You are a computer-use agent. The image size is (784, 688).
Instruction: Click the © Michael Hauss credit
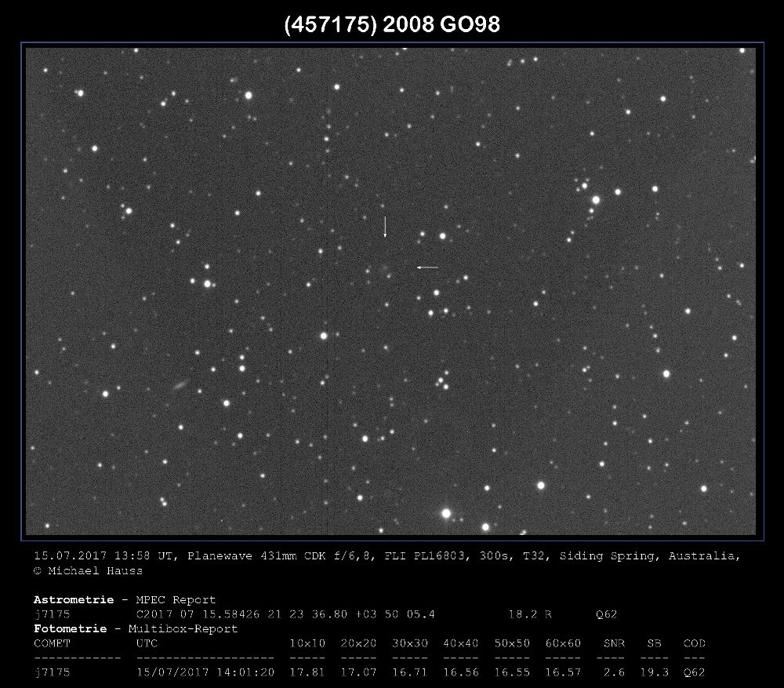pos(88,571)
